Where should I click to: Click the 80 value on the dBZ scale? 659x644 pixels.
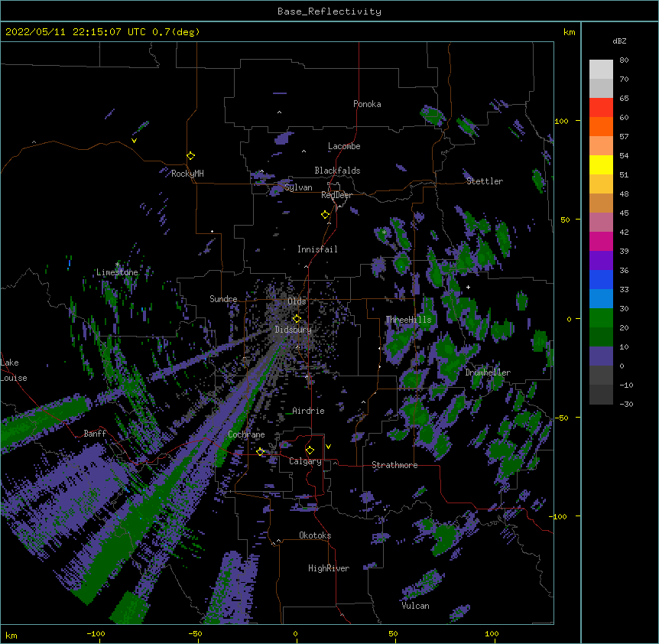(x=624, y=60)
